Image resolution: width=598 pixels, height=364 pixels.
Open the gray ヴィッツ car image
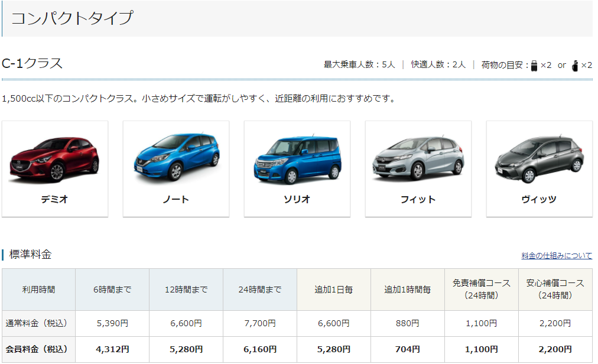click(539, 158)
